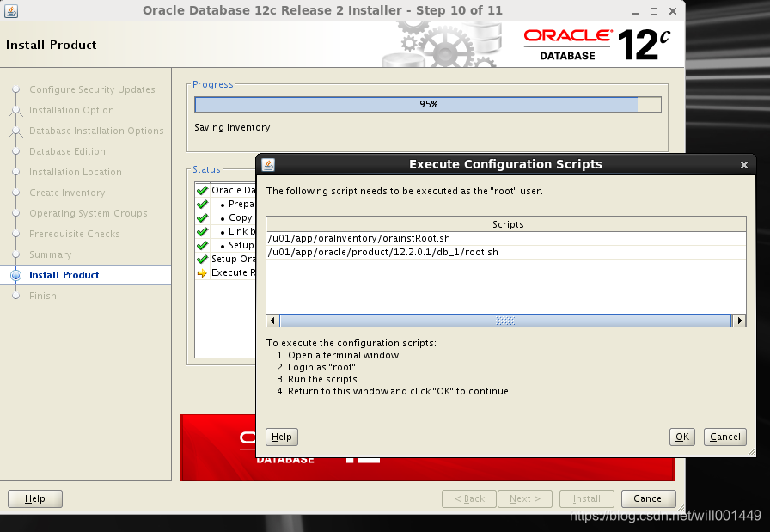Open Help in the configuration scripts dialog
The height and width of the screenshot is (532, 770).
point(281,437)
